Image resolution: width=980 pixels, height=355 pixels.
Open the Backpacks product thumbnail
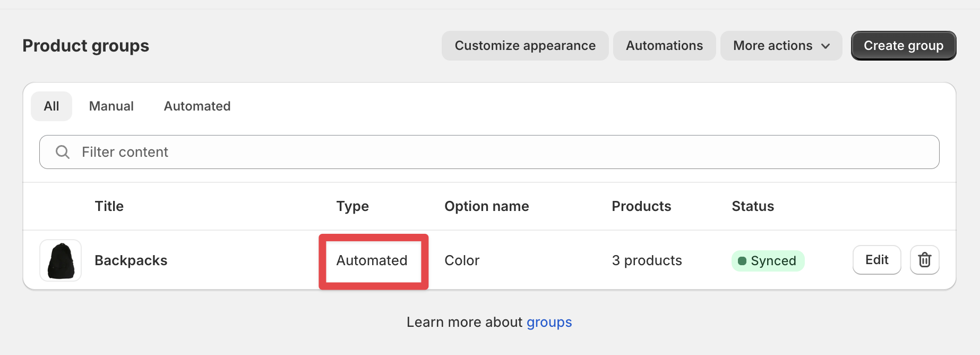pos(61,260)
